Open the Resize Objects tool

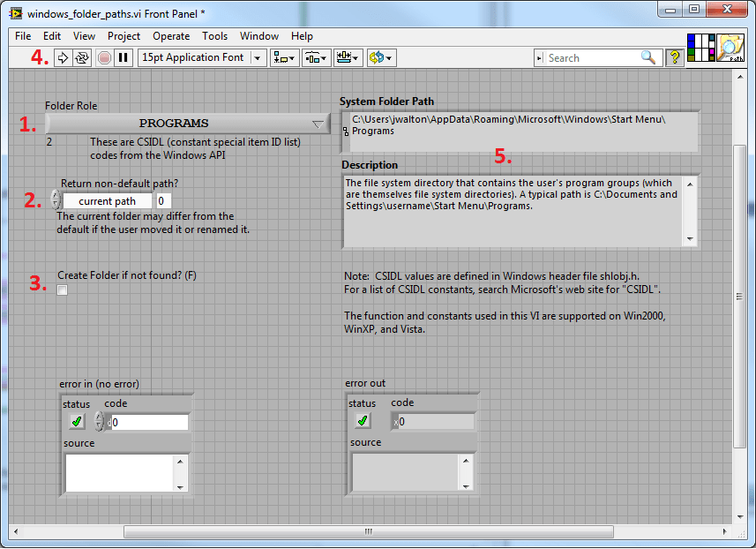click(348, 58)
